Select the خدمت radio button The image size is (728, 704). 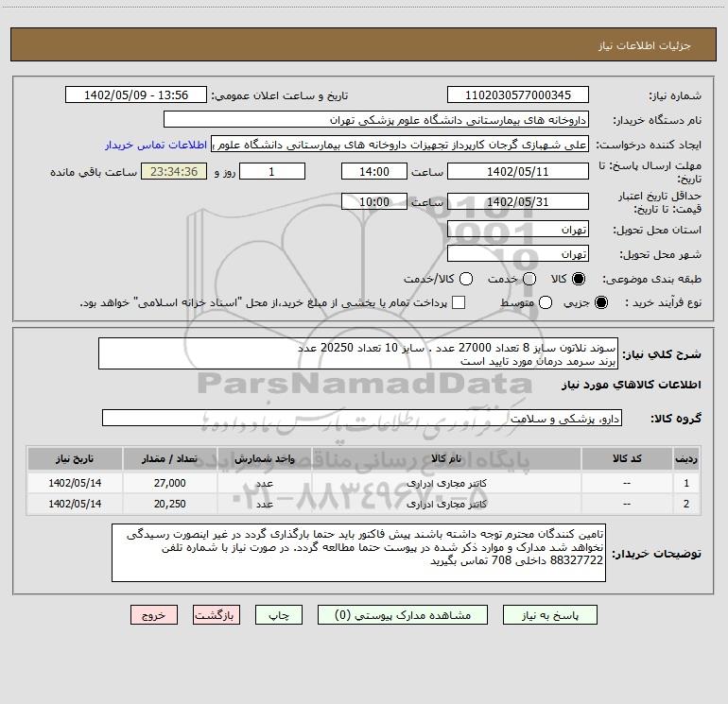tap(529, 279)
